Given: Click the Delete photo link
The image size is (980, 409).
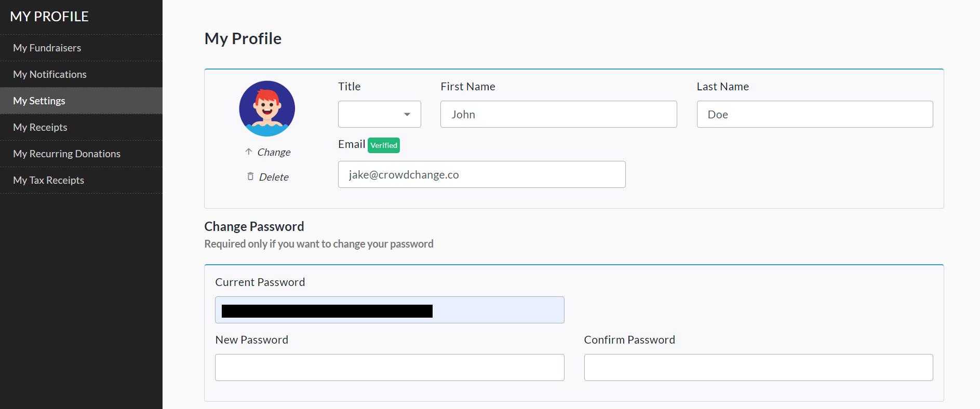Looking at the screenshot, I should (274, 177).
